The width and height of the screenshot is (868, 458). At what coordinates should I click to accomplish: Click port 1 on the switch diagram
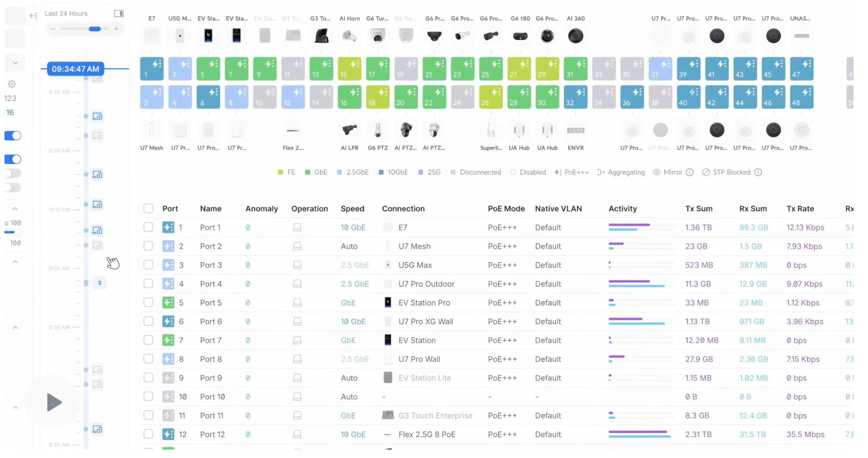click(151, 69)
